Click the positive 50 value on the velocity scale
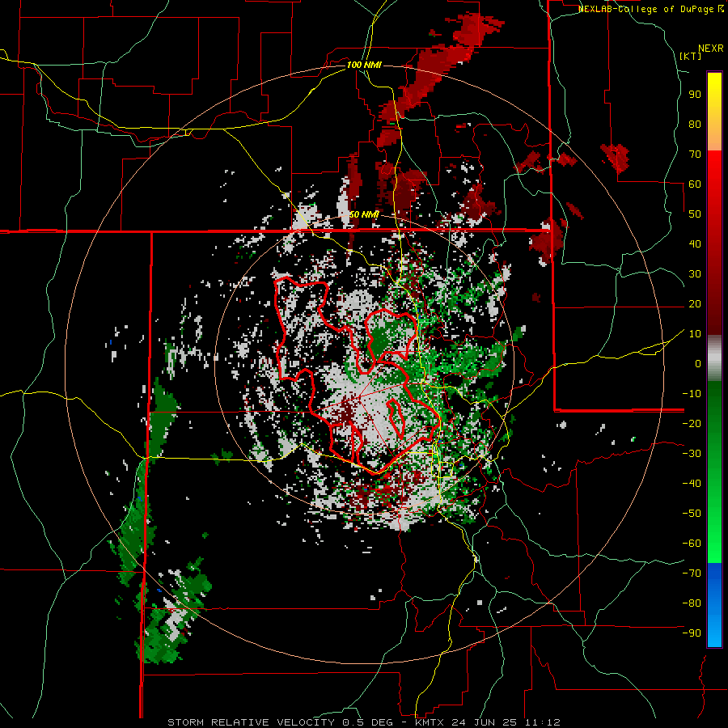The height and width of the screenshot is (728, 728). [x=695, y=214]
